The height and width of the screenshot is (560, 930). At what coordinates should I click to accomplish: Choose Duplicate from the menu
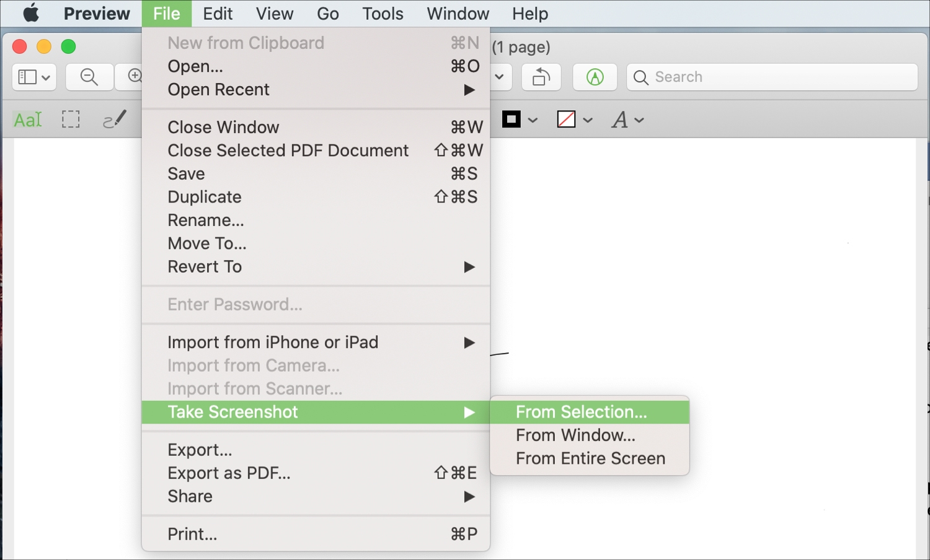(x=316, y=197)
